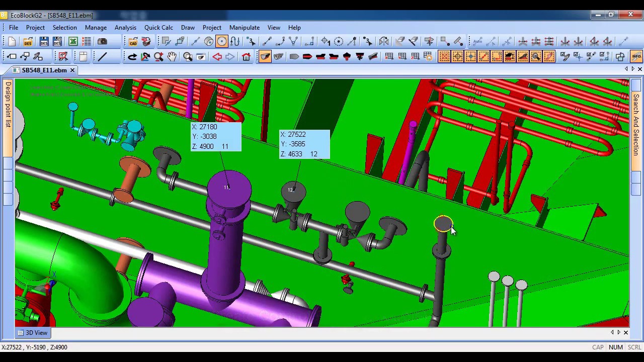Viewport: 644px width, 362px height.
Task: Open the Selection menu
Action: pos(65,28)
